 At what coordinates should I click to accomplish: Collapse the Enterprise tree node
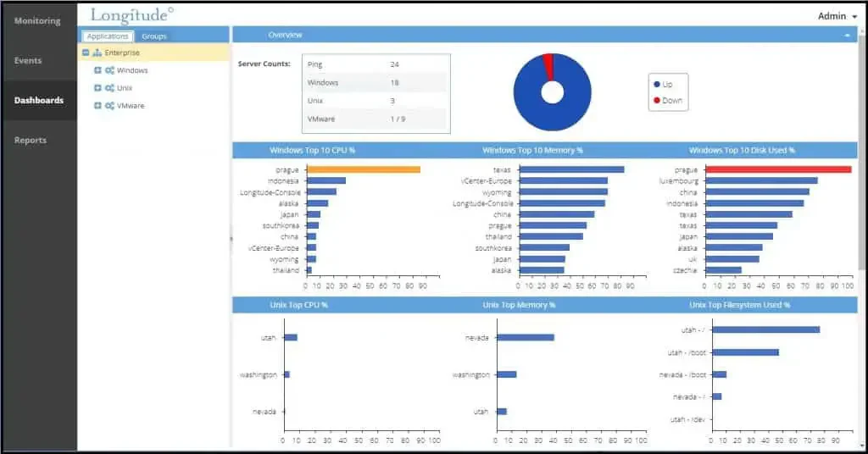(86, 53)
